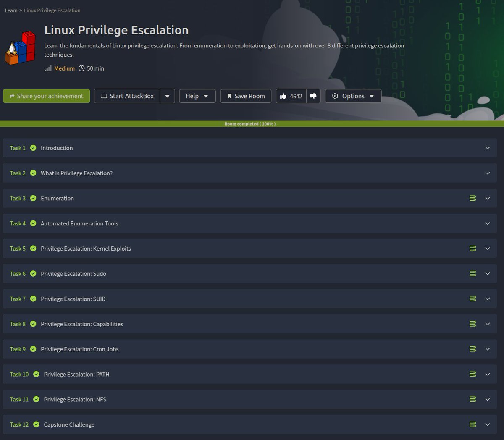The width and height of the screenshot is (504, 440).
Task: Expand the Capstone Challenge chevron
Action: (x=488, y=424)
